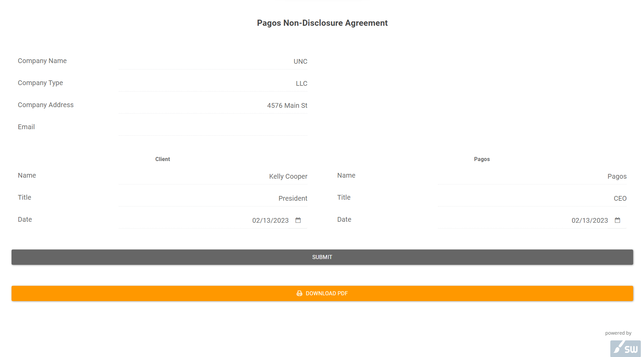
Task: Open the Client date calendar picker icon
Action: point(298,220)
